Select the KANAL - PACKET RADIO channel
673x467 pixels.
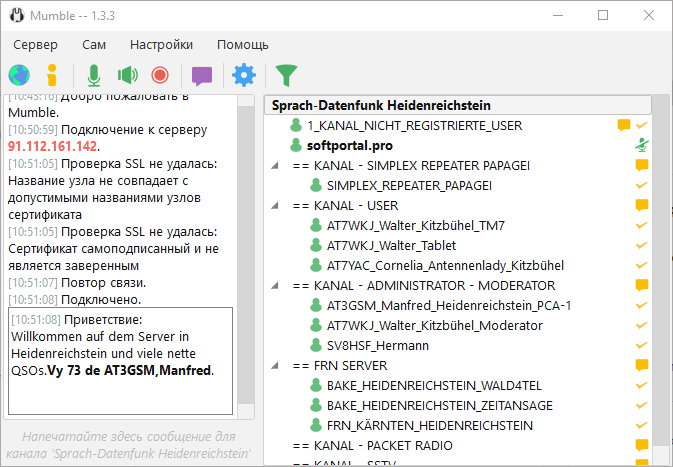pos(373,446)
